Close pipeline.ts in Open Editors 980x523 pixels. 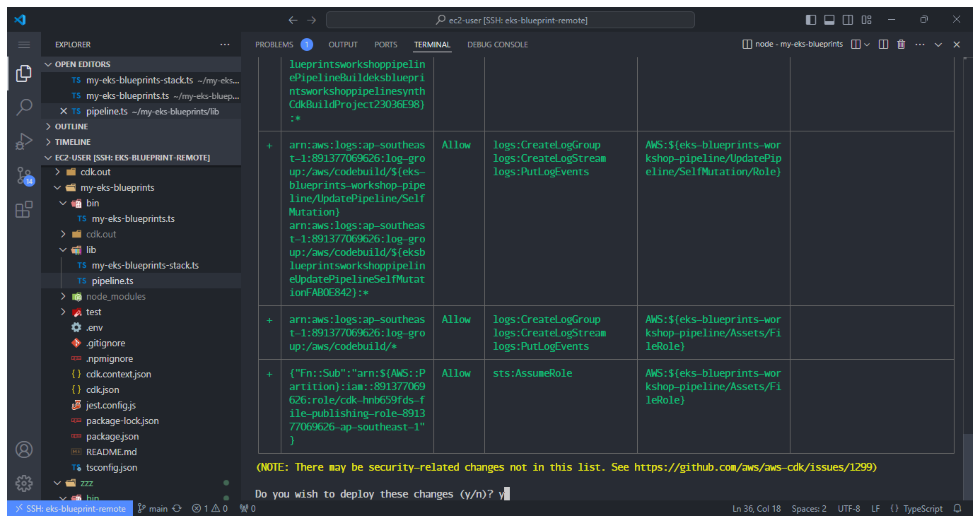point(63,111)
